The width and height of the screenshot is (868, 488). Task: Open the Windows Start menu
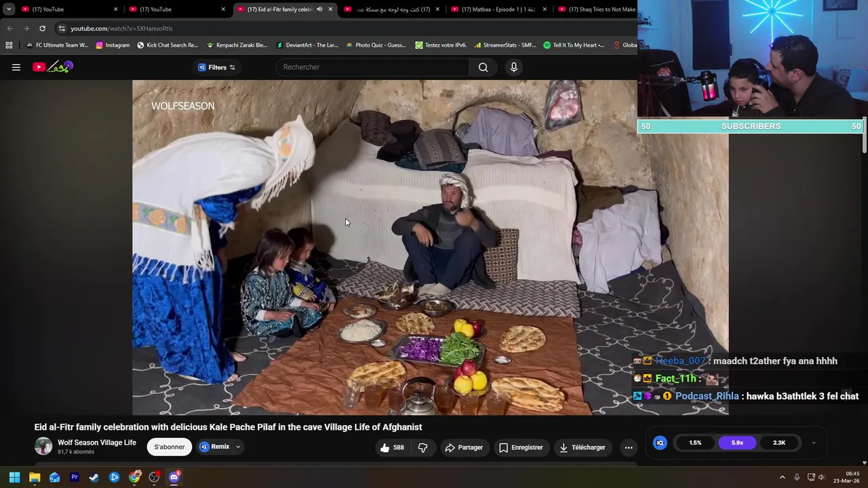coord(14,477)
